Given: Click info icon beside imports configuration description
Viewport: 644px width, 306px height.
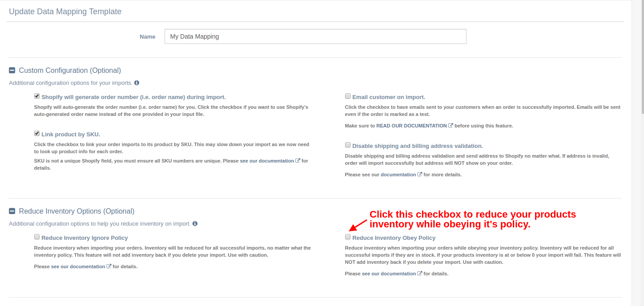Looking at the screenshot, I should coord(137,83).
